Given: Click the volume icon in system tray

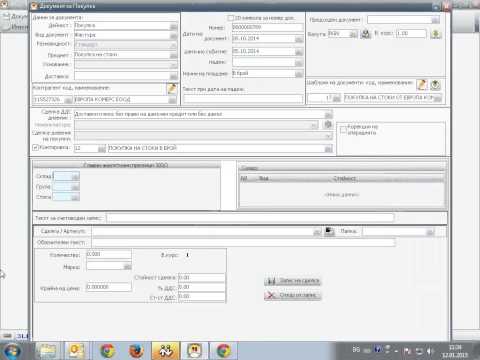Looking at the screenshot, I should (x=430, y=351).
